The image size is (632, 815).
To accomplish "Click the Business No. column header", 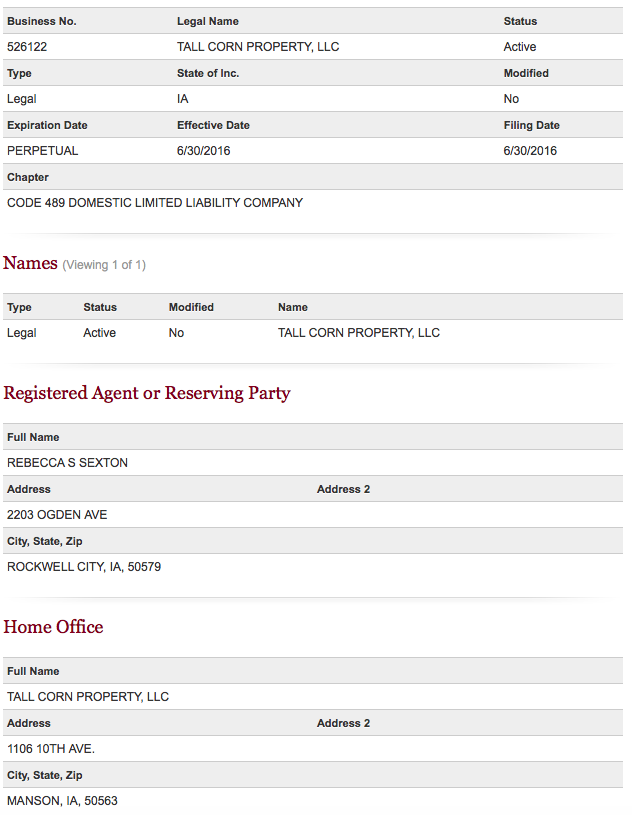I will (x=42, y=21).
